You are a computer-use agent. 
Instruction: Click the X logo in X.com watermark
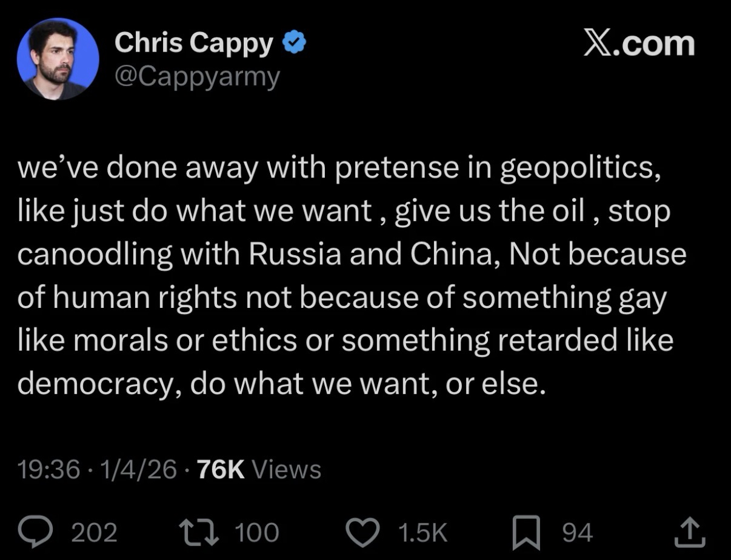(x=599, y=44)
